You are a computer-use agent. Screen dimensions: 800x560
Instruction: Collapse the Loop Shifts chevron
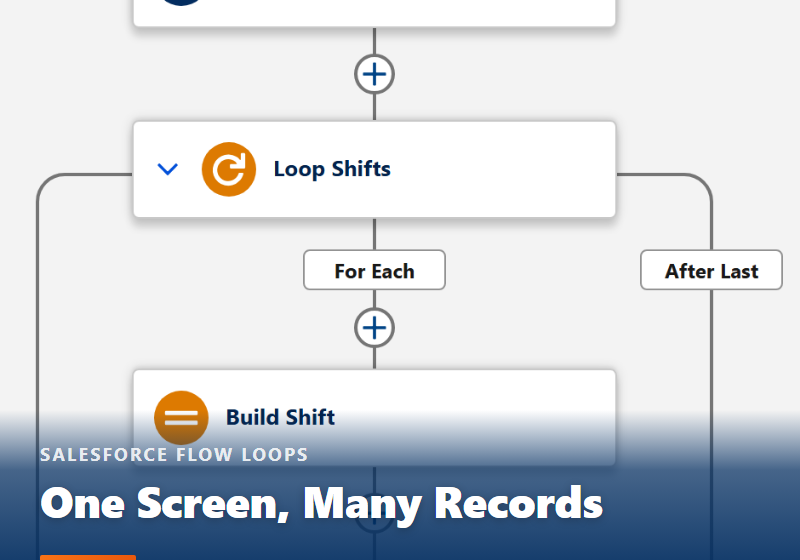click(x=168, y=169)
